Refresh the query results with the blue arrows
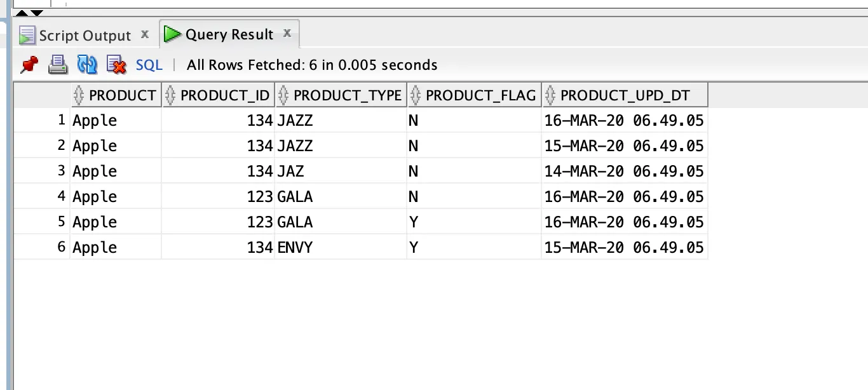The image size is (868, 390). click(87, 64)
